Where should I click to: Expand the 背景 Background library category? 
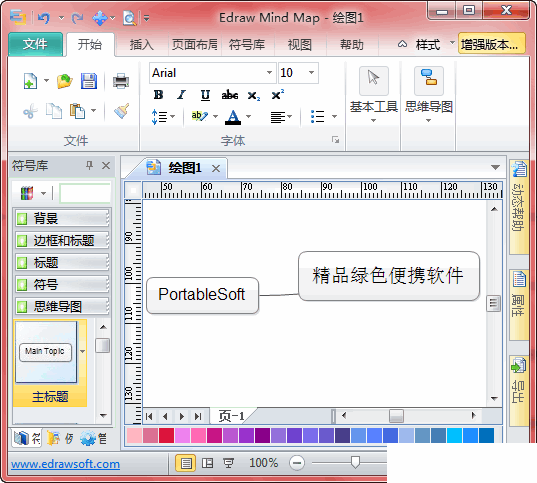click(62, 218)
